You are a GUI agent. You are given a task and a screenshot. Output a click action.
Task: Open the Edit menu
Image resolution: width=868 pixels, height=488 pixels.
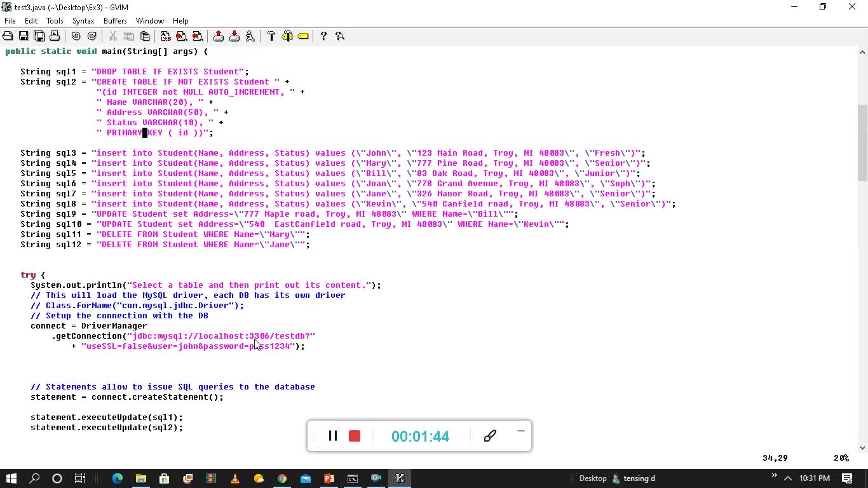click(x=31, y=21)
